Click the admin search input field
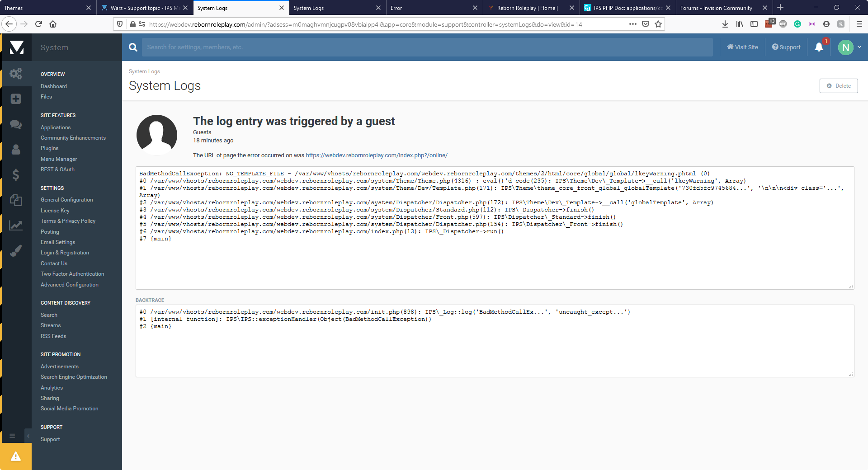 [427, 47]
